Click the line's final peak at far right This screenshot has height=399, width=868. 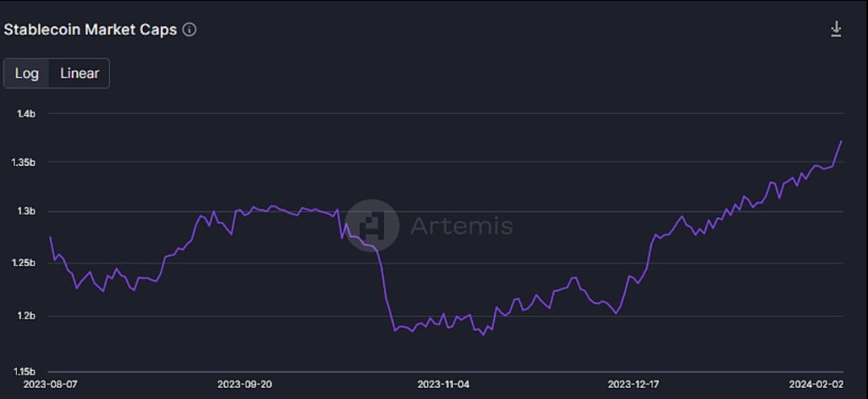(x=841, y=141)
